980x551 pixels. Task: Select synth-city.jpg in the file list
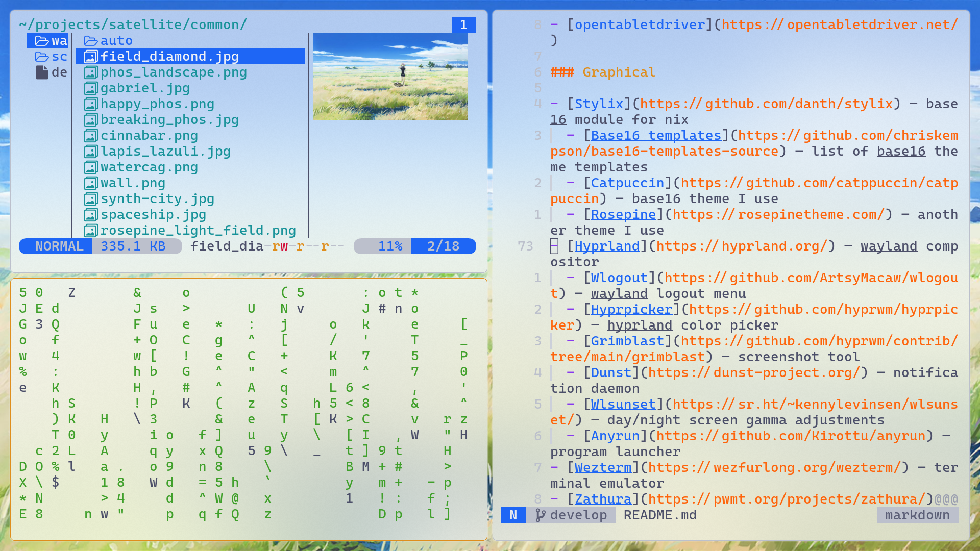coord(157,199)
